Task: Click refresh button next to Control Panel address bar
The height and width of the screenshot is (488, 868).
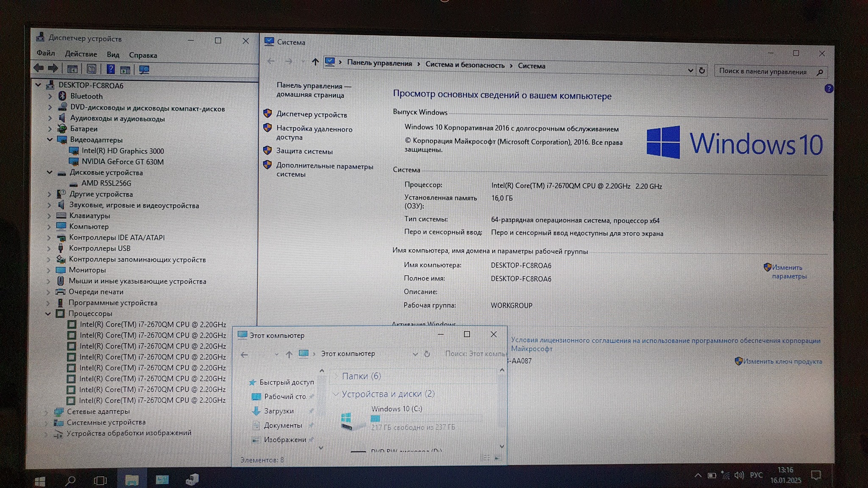Action: (702, 71)
